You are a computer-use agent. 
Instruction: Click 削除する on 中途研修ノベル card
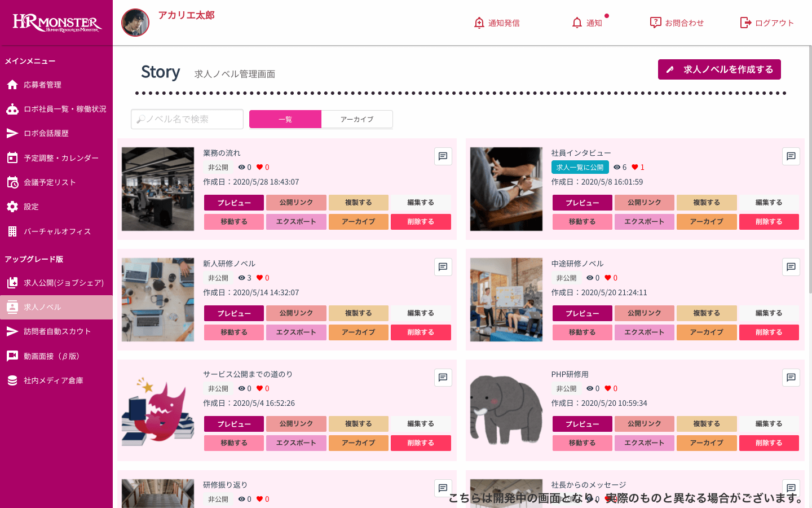[769, 332]
